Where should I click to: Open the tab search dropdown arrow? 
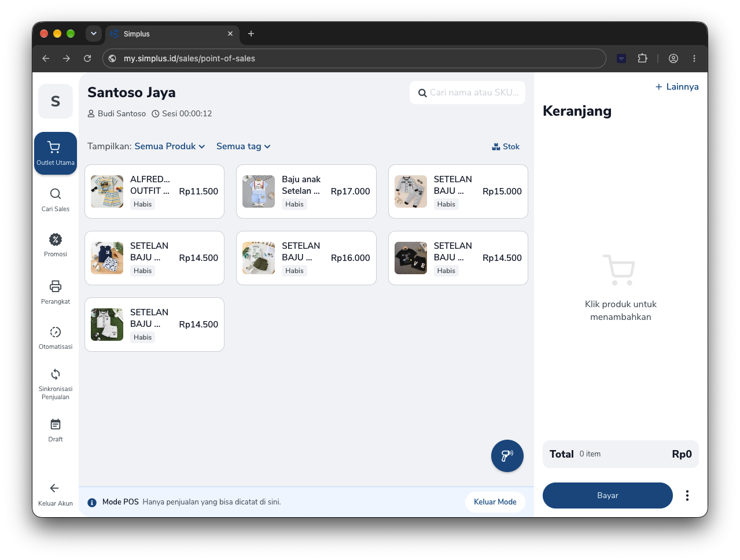pos(94,34)
